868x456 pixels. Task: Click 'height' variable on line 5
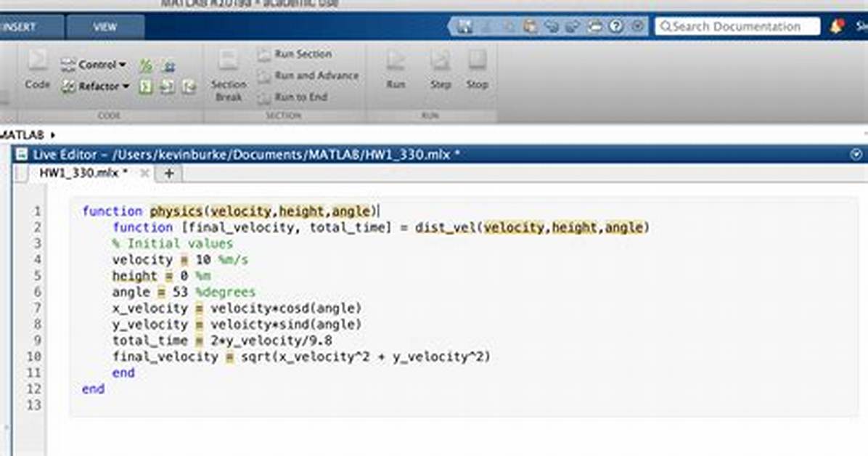coord(134,276)
